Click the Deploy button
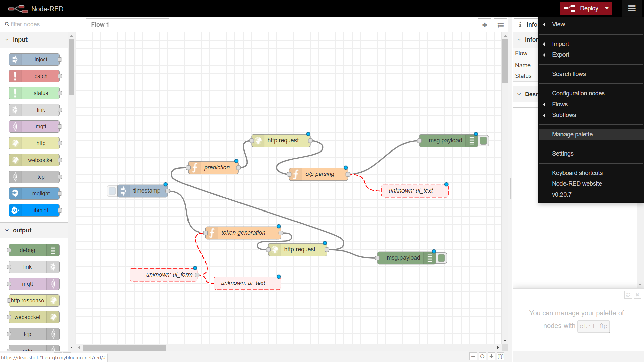The image size is (644, 362). click(x=582, y=8)
